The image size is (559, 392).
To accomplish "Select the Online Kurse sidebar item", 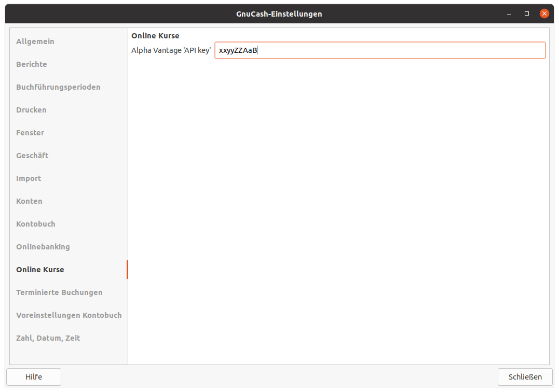I will (x=40, y=270).
